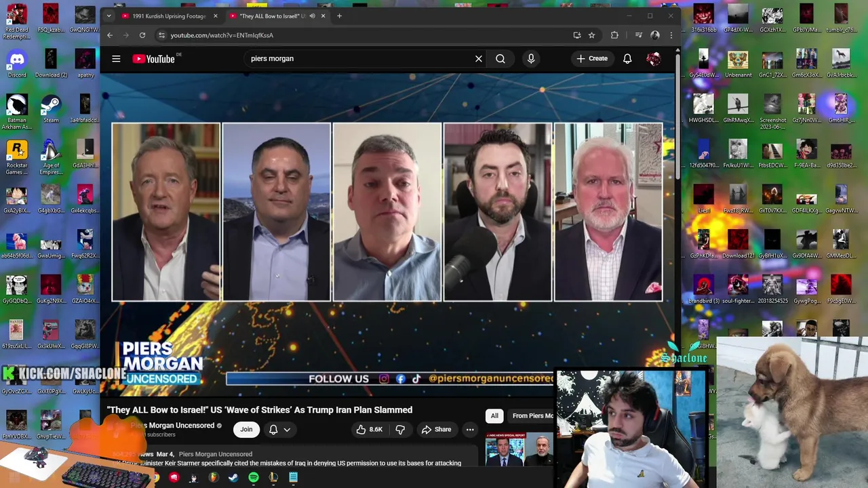The height and width of the screenshot is (488, 868).
Task: Select 'Unbenannt' desktop file
Action: pos(738,63)
